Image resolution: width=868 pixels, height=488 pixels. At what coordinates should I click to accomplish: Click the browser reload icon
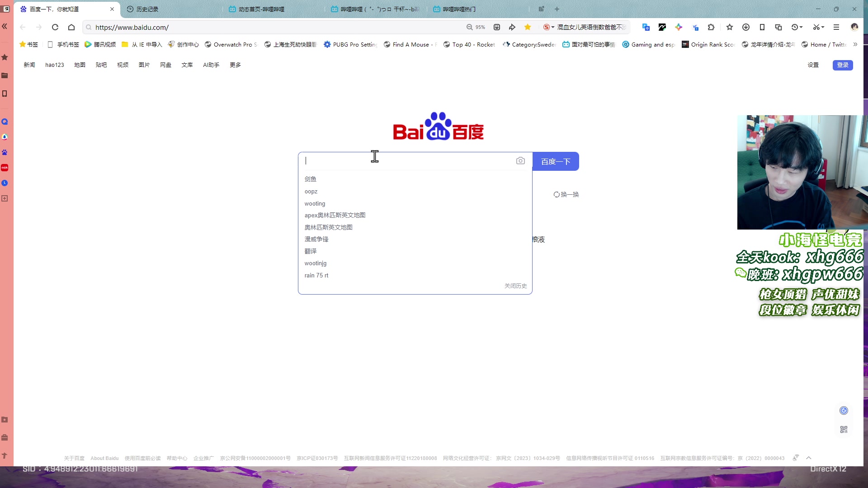pos(55,27)
